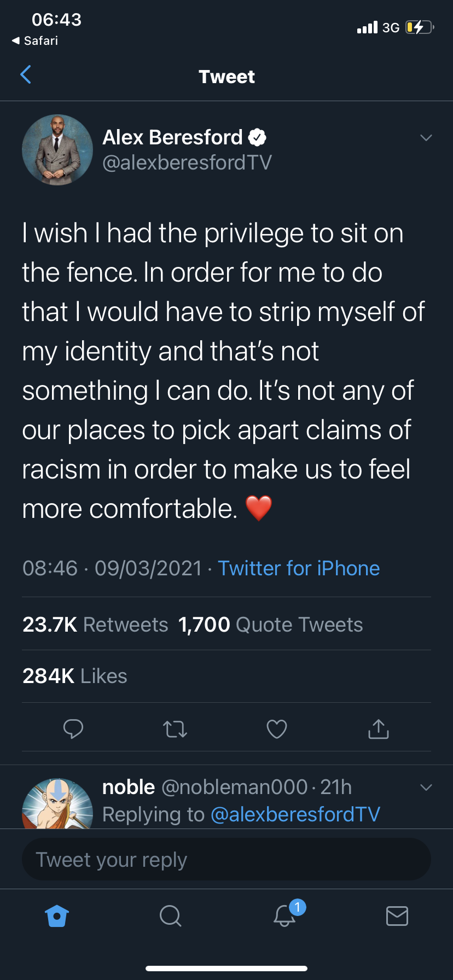Open notifications bell with badge

click(x=285, y=915)
